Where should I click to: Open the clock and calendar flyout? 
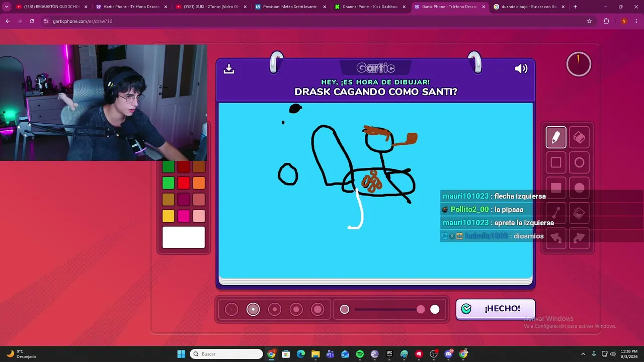click(629, 354)
